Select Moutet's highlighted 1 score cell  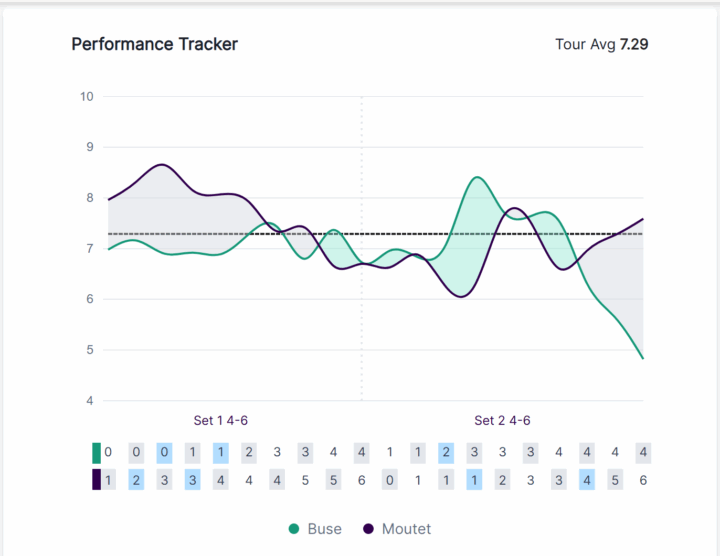[474, 480]
